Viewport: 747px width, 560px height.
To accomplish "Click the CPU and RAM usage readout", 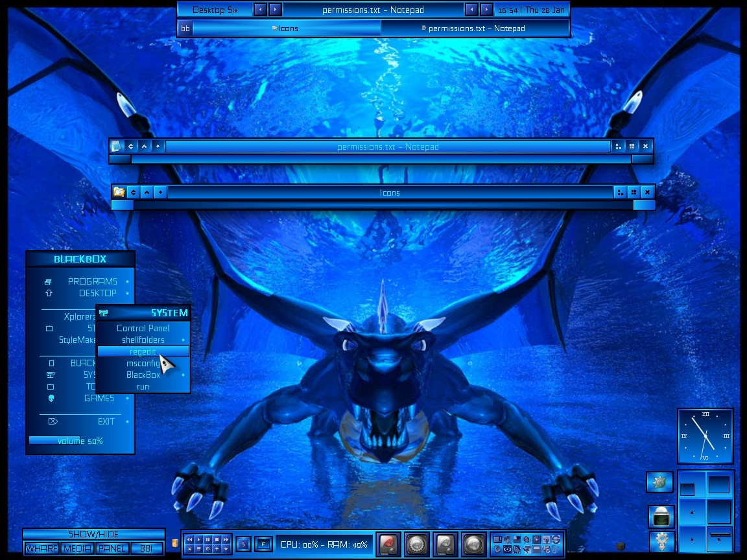I will tap(324, 544).
